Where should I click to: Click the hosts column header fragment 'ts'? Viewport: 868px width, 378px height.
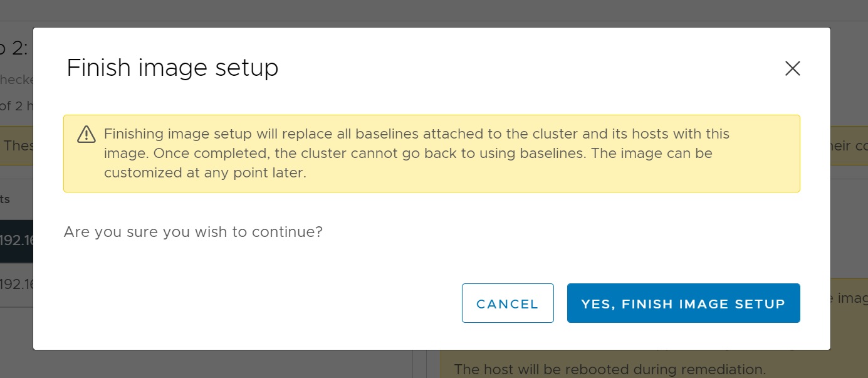click(5, 199)
